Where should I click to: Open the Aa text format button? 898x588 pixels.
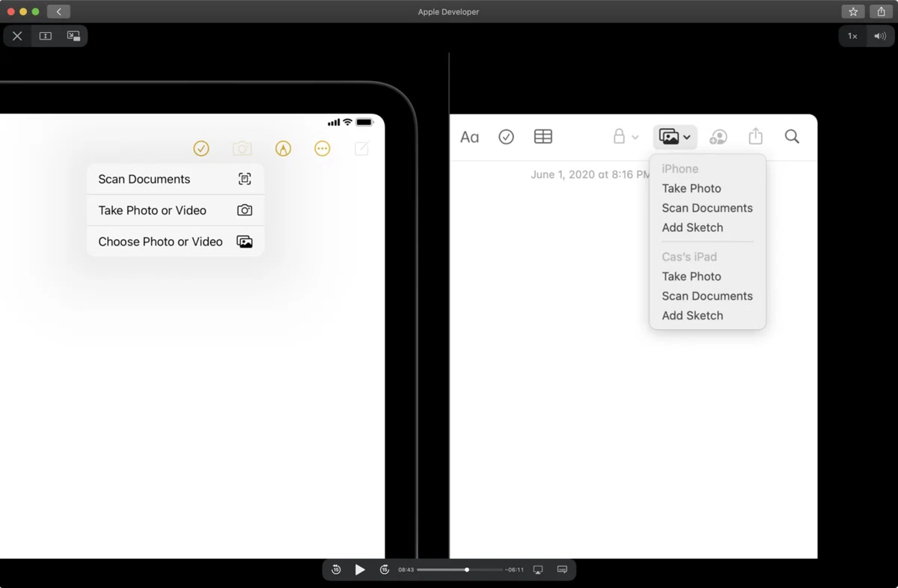click(x=469, y=137)
